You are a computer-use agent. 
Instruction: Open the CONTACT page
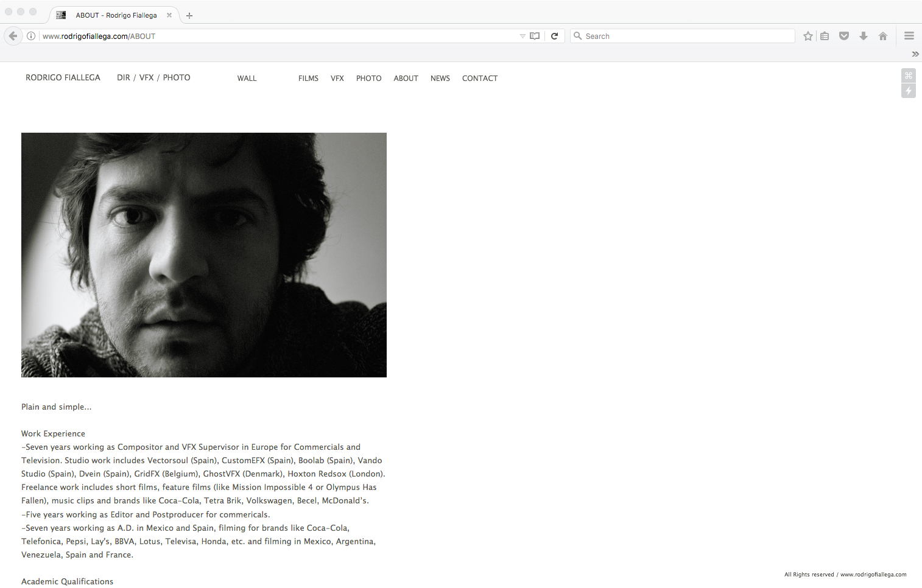[x=480, y=79]
